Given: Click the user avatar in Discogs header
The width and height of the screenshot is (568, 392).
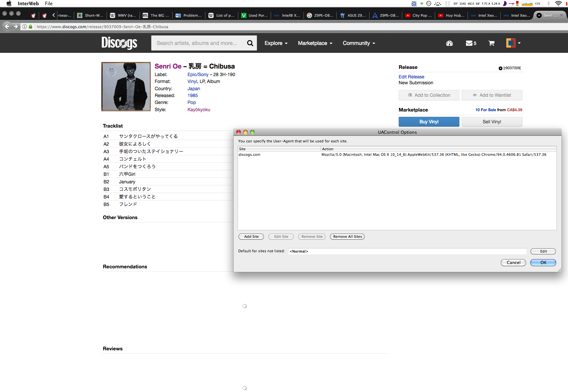Looking at the screenshot, I should [x=511, y=43].
